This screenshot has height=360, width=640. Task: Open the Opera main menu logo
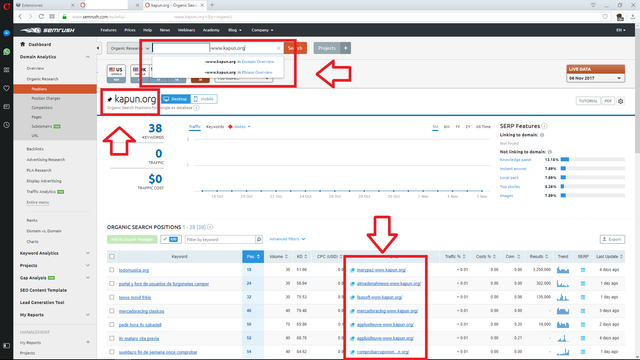click(x=7, y=6)
